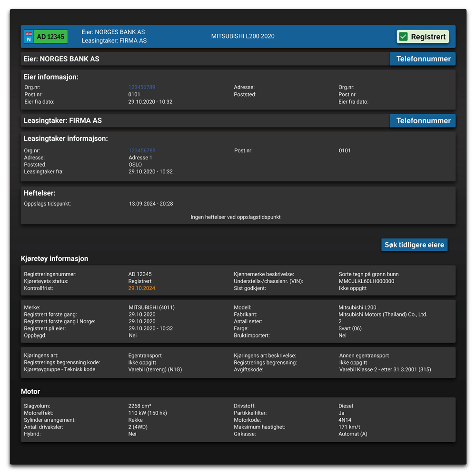
Task: Click the Hybrid value Nei
Action: [132, 434]
